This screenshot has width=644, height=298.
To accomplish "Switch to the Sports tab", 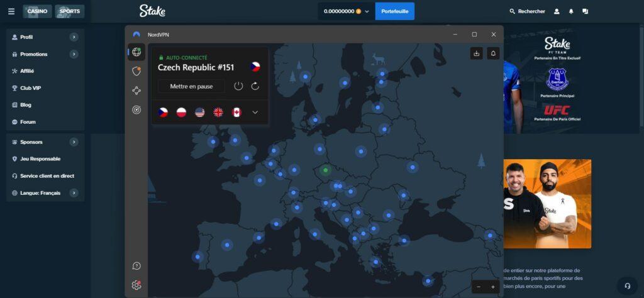I will coord(69,11).
